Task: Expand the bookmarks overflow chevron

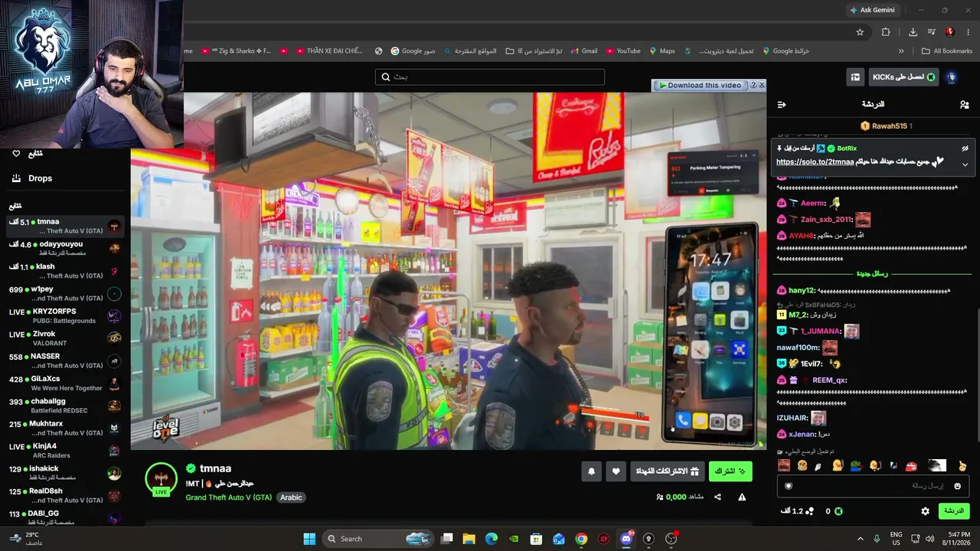Action: point(901,51)
